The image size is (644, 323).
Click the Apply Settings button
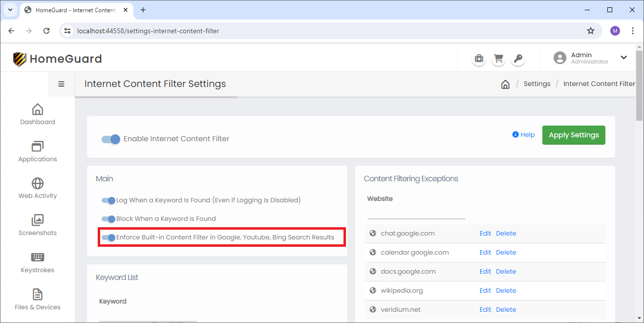coord(574,135)
